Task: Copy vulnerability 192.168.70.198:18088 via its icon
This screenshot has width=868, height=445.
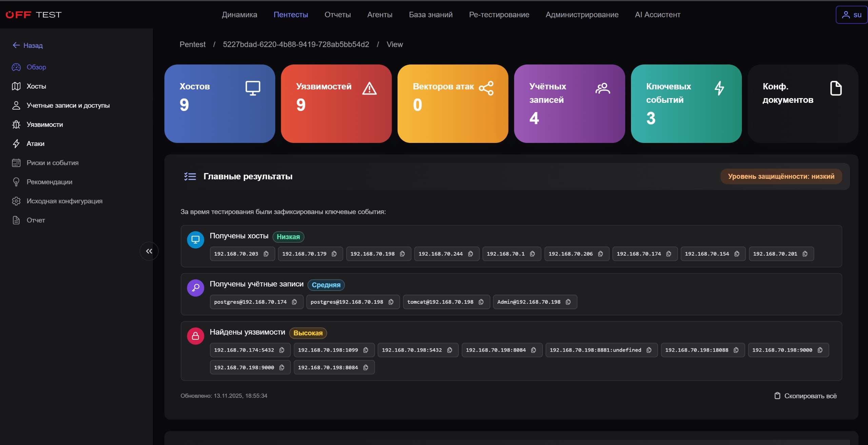Action: (x=736, y=350)
